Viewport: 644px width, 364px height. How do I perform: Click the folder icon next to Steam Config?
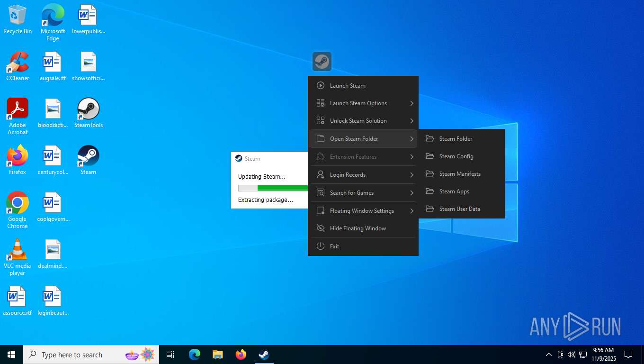tap(429, 156)
